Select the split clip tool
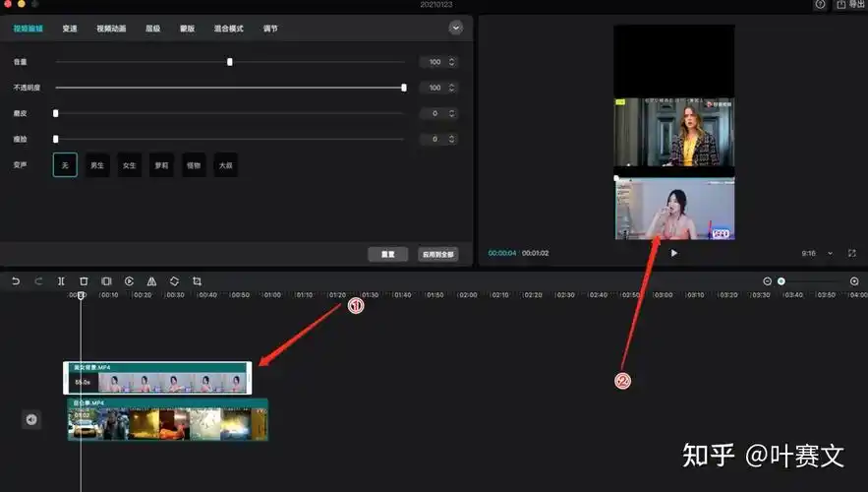Screen dimensions: 868x492 click(x=61, y=281)
